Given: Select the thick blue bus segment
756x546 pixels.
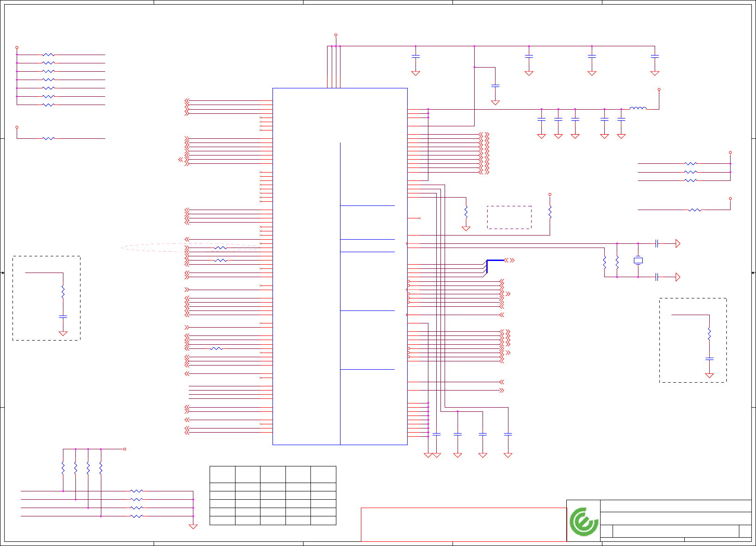Looking at the screenshot, I should pos(494,266).
